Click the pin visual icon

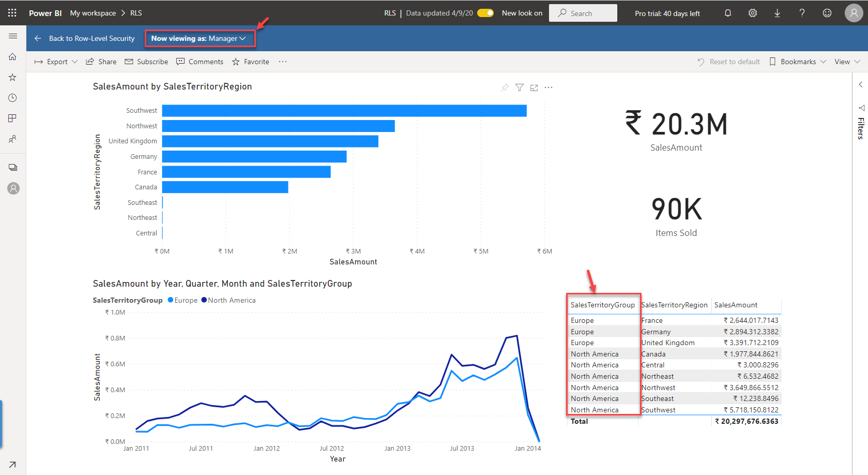coord(505,88)
